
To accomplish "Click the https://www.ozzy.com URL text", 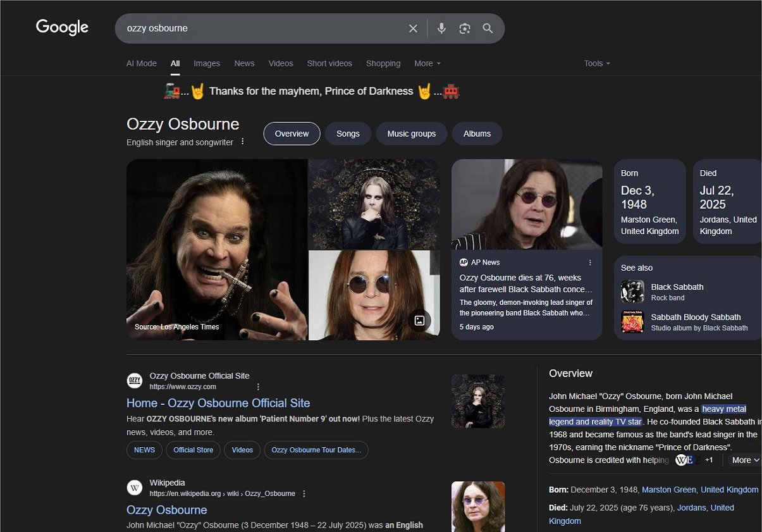I will [183, 387].
